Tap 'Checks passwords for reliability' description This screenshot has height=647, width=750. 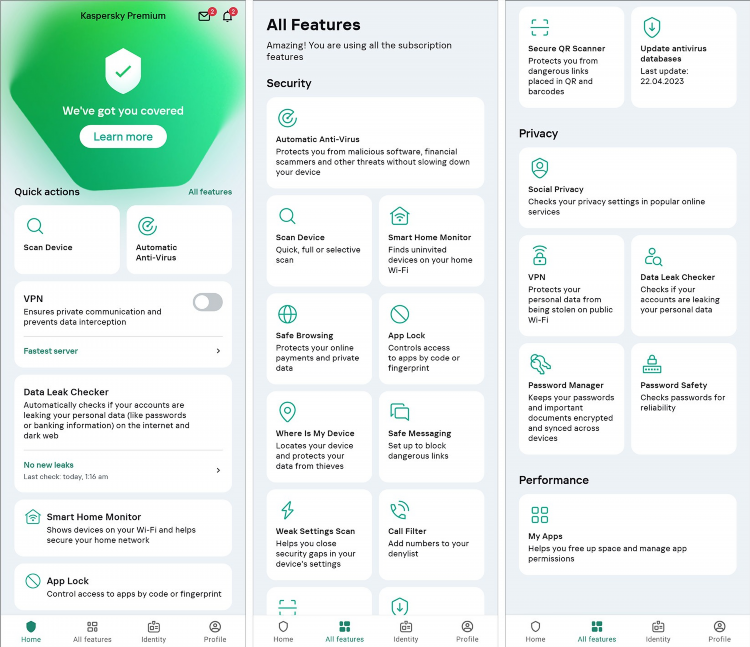[683, 403]
